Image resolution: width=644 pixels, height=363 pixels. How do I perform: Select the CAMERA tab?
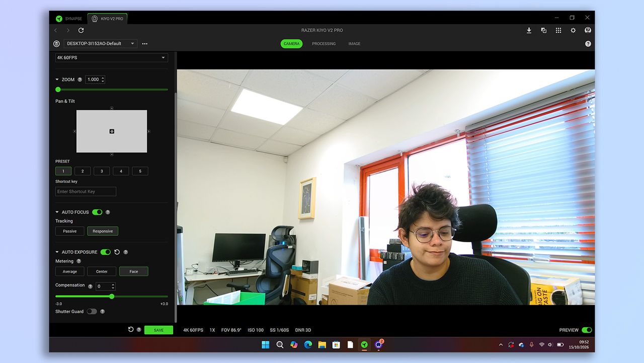coord(291,44)
